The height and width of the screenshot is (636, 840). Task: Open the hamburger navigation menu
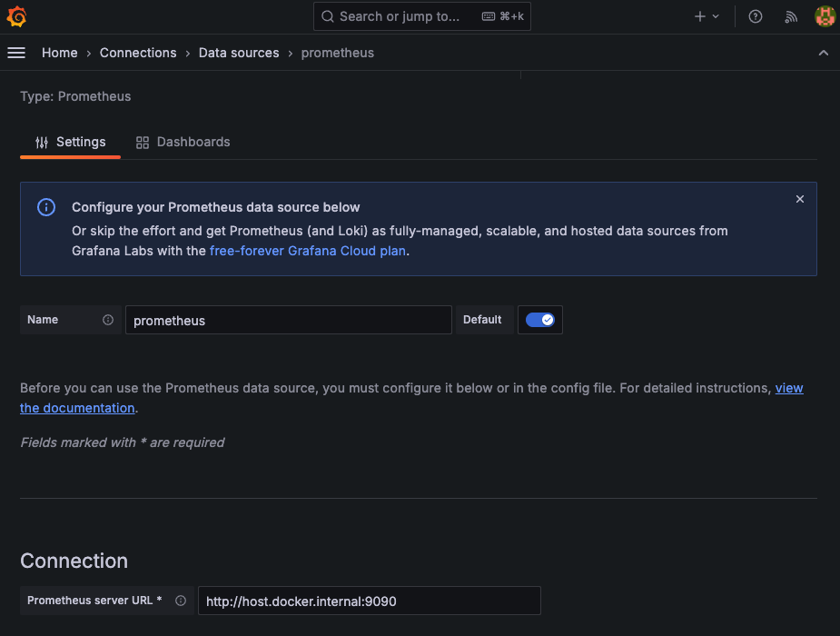pyautogui.click(x=16, y=53)
